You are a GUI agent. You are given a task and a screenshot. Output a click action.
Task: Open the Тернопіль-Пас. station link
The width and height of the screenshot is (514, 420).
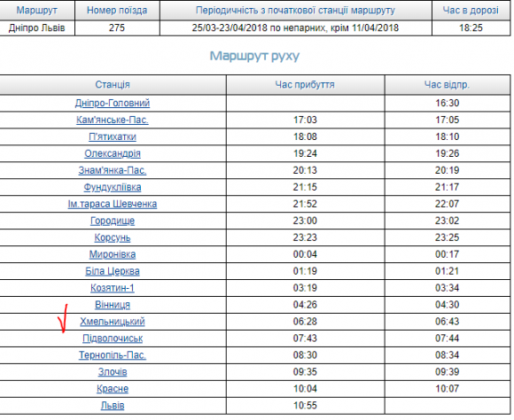click(113, 355)
